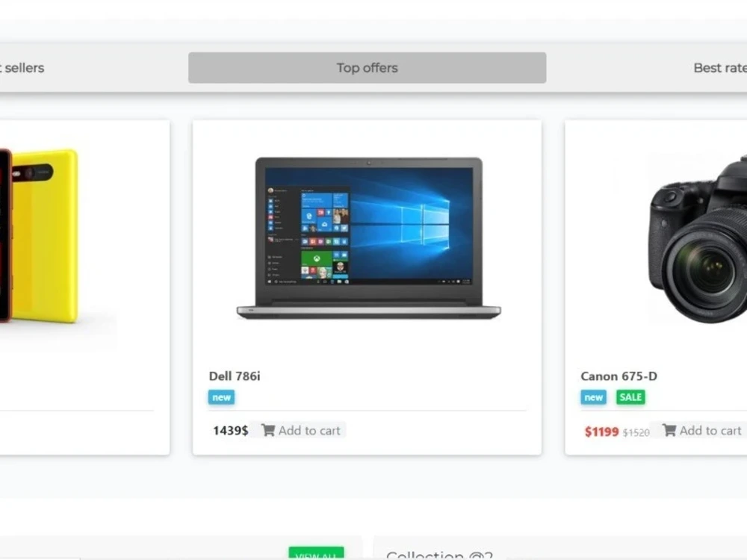Screen dimensions: 747x560
Task: Click the 1439$ price label
Action: click(231, 431)
